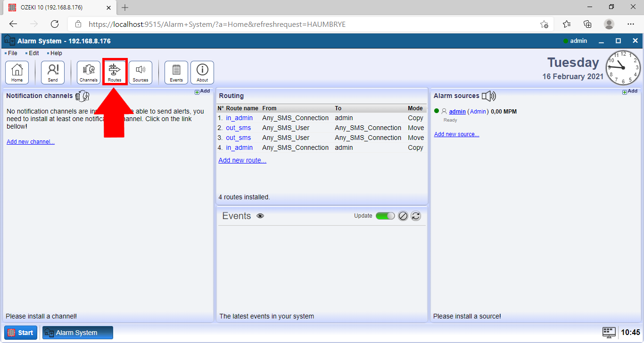Click the Events clear (no-entry) icon

403,216
